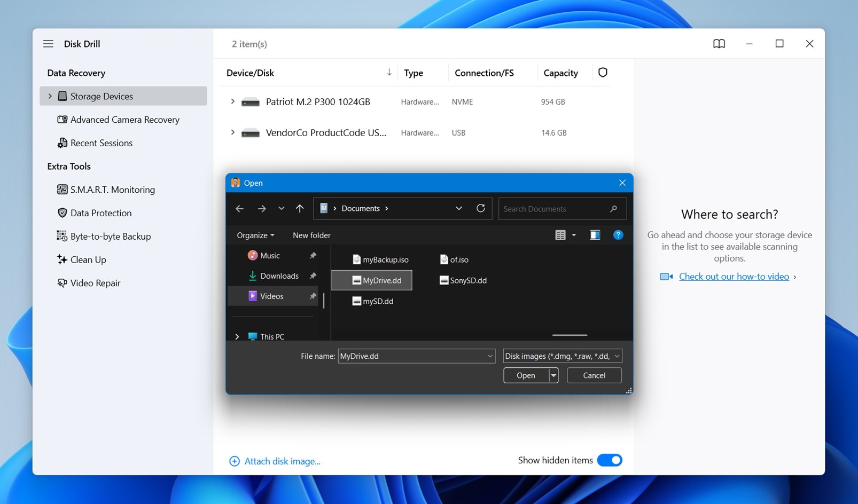Click the shield protection column icon
Screen dimensions: 858x504
coord(603,72)
